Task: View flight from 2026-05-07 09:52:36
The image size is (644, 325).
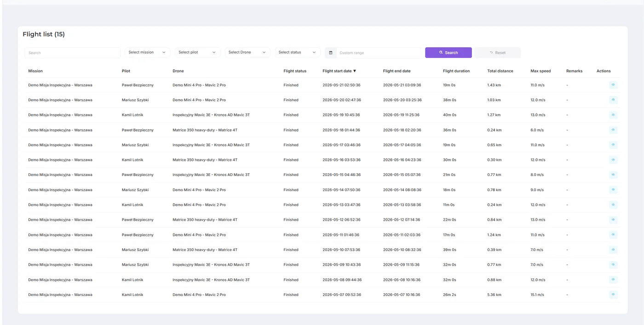Action: [613, 295]
